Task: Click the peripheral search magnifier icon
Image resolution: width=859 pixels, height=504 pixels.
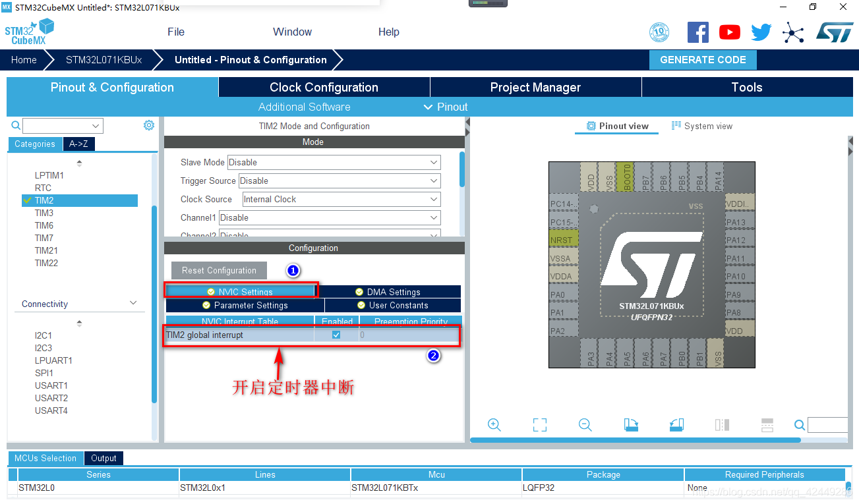Action: click(16, 125)
